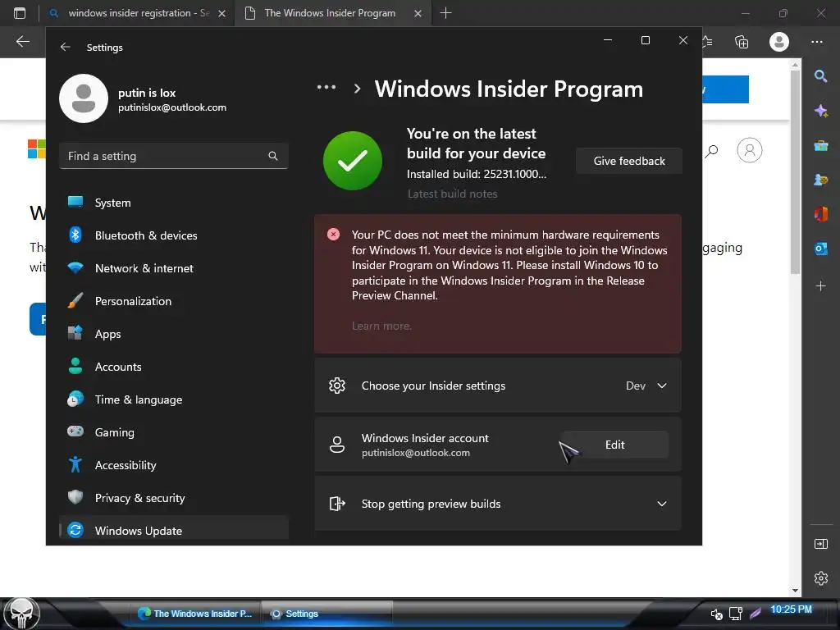Close the windows insider registration tab
Screen dimensions: 840x630
(221, 13)
